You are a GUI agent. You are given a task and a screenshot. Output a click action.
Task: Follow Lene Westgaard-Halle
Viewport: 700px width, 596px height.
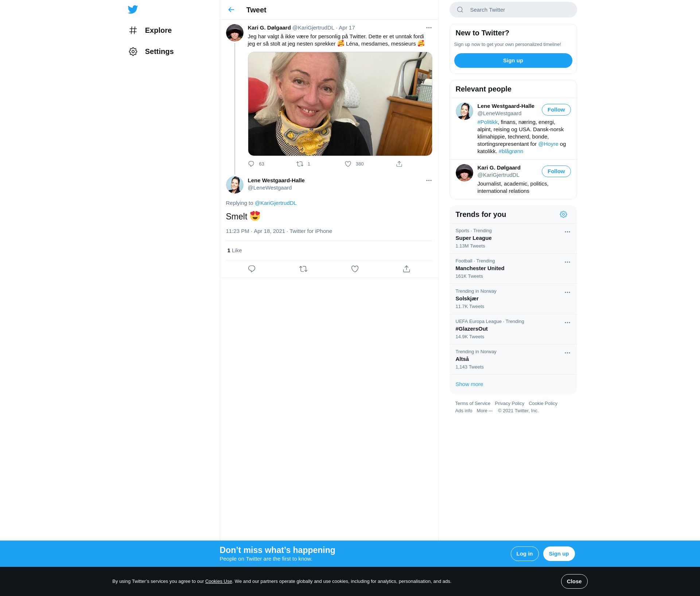click(x=556, y=110)
